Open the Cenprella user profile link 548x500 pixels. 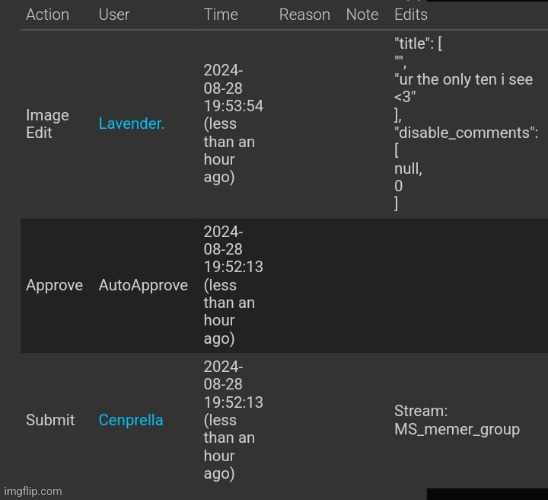[x=131, y=420]
